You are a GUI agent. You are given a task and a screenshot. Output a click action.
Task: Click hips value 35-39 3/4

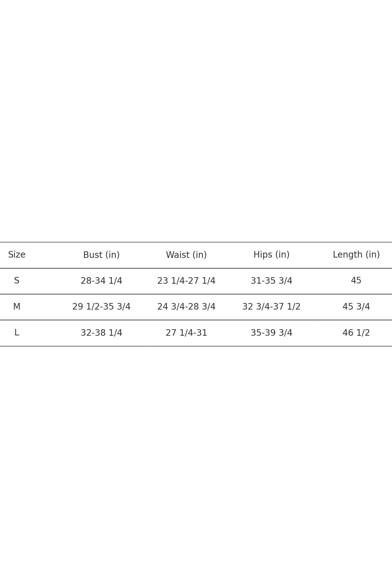[271, 333]
